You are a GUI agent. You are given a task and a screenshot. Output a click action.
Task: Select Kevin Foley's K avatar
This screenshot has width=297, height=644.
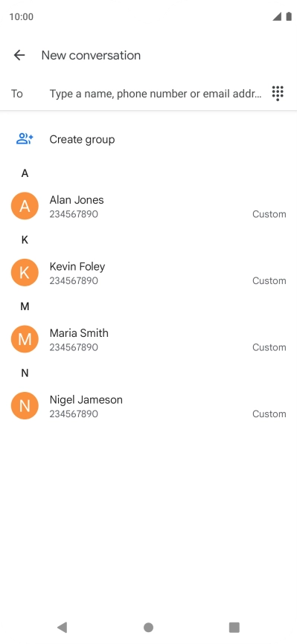(25, 273)
